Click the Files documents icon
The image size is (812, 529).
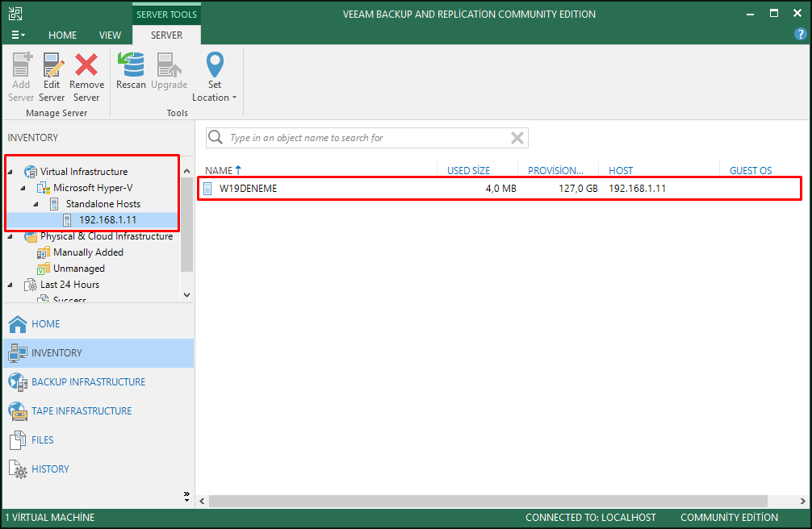tap(18, 440)
